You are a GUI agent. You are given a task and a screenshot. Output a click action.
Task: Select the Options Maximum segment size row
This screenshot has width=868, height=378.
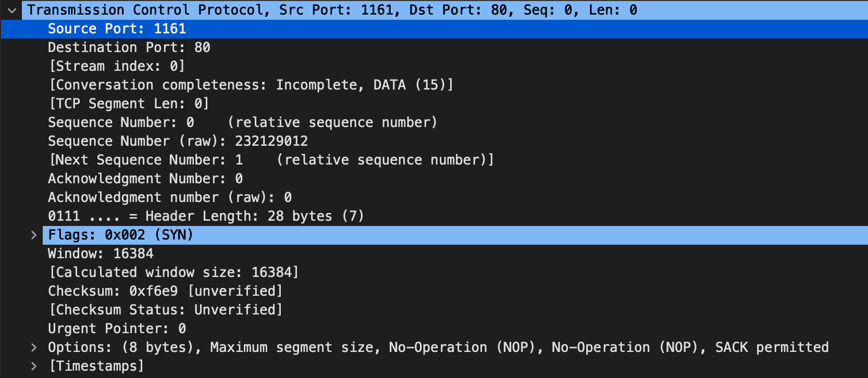[434, 347]
